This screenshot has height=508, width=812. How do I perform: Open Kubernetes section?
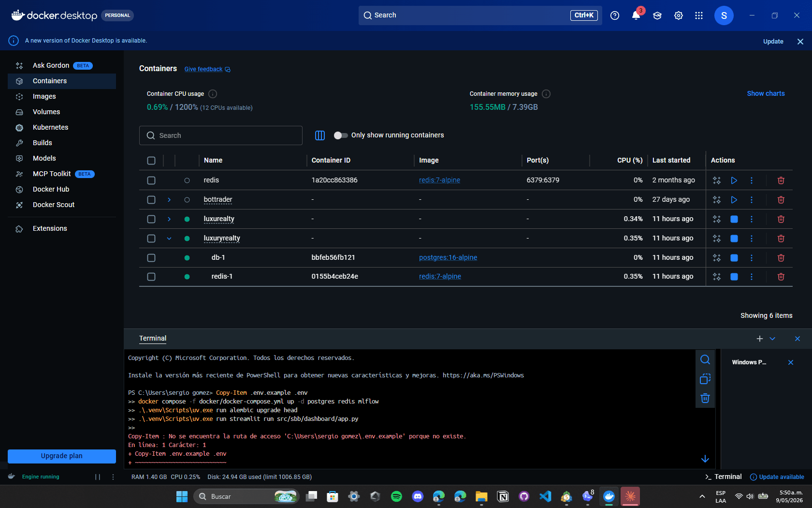click(62, 128)
